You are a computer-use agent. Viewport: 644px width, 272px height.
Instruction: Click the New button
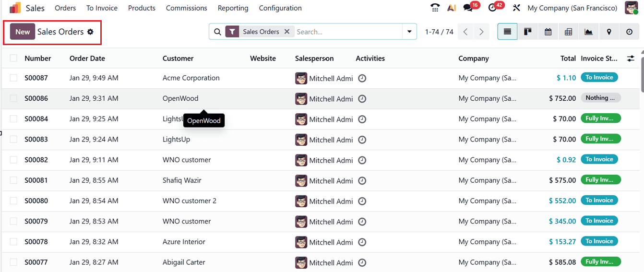(x=23, y=32)
